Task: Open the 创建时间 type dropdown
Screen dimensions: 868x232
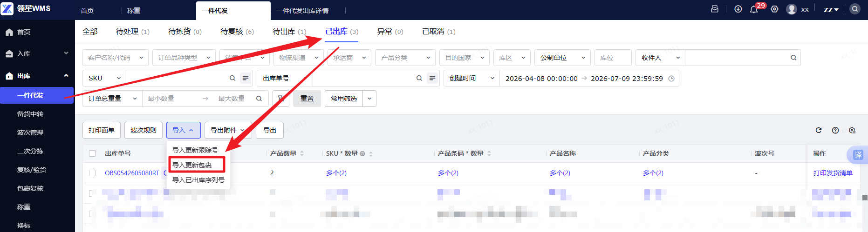Action: click(x=472, y=78)
